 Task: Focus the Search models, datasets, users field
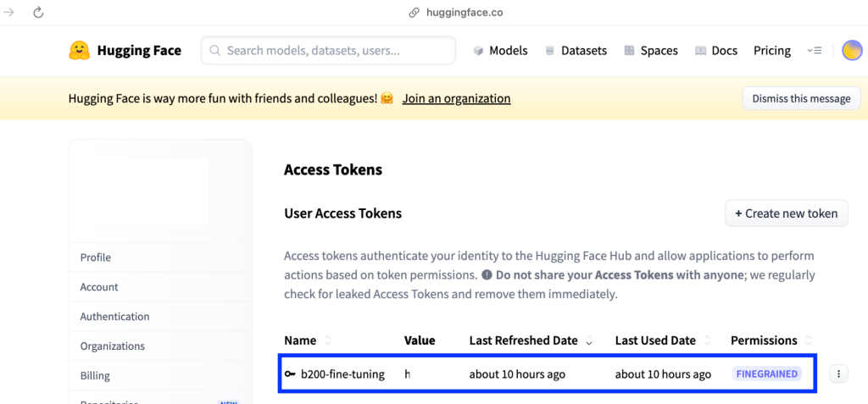(328, 50)
